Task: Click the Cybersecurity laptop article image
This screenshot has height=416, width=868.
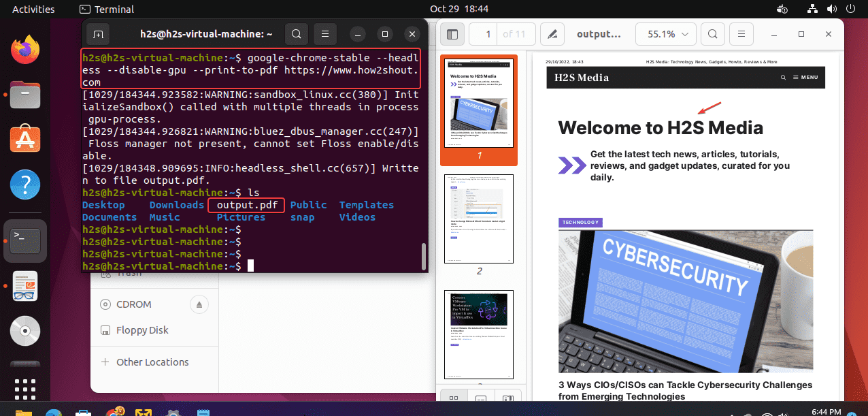Action: tap(686, 300)
